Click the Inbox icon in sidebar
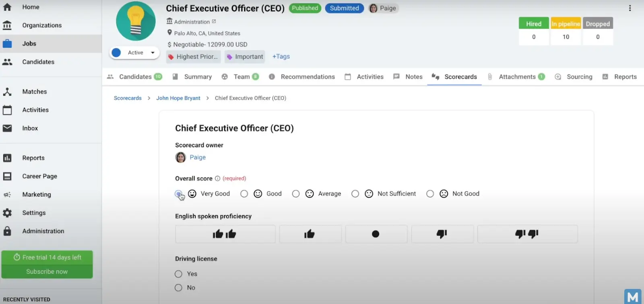644x304 pixels. (8, 128)
